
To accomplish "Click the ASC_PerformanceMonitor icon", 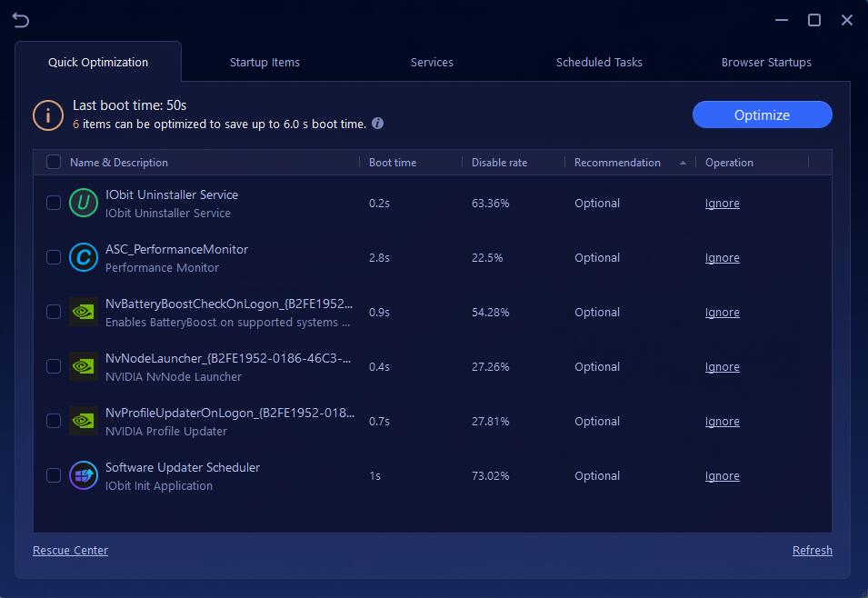I will click(x=84, y=257).
